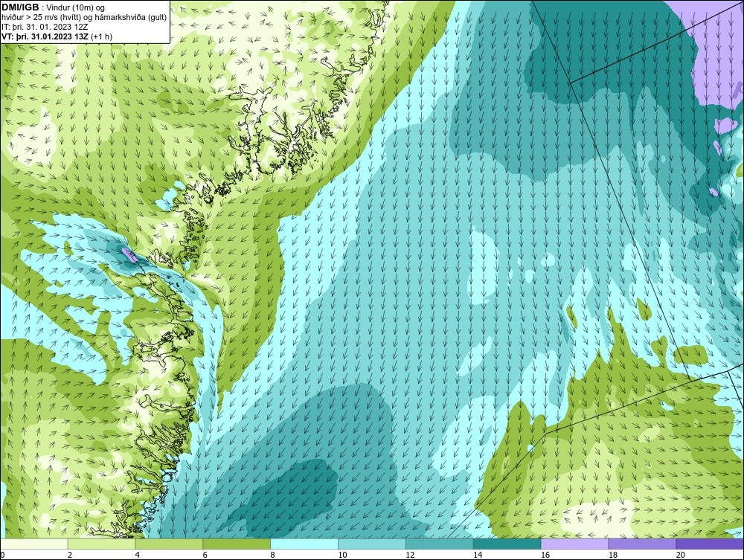Click the '14' label on the wind scale
The image size is (744, 560).
pyautogui.click(x=478, y=555)
